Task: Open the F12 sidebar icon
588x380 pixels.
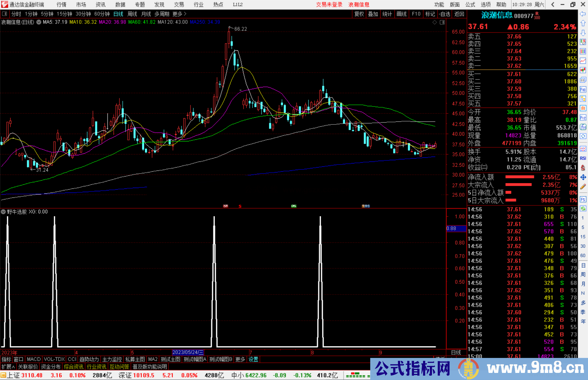Action: [x=583, y=118]
